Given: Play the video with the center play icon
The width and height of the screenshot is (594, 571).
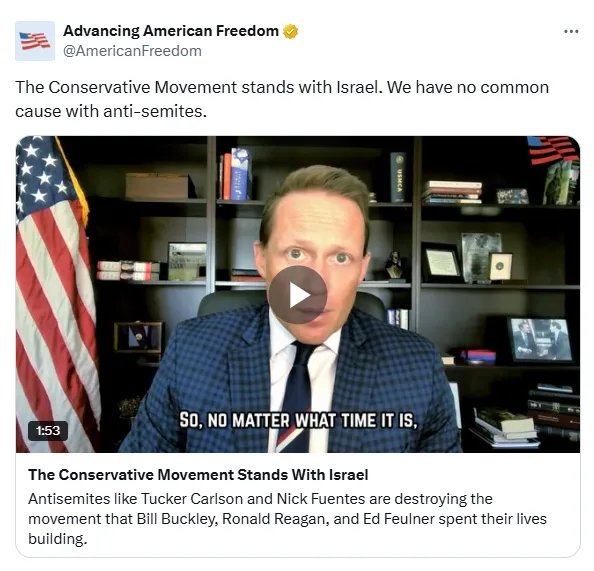Looking at the screenshot, I should click(x=298, y=295).
